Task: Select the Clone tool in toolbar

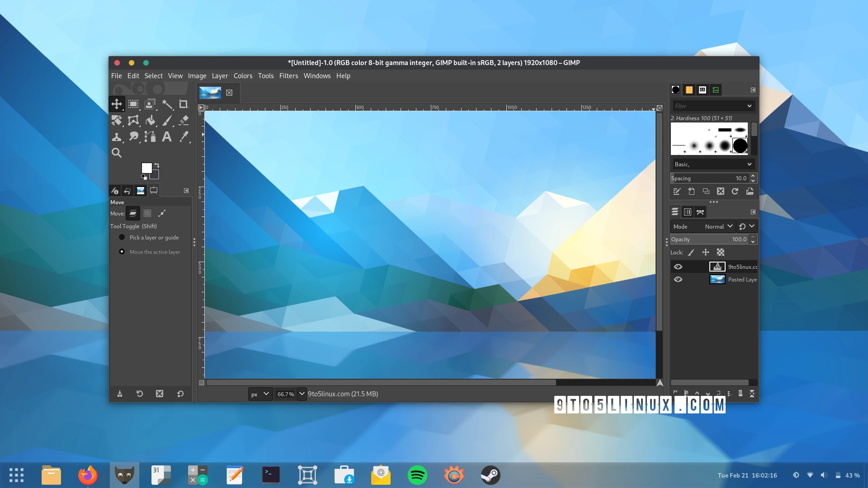Action: 117,136
